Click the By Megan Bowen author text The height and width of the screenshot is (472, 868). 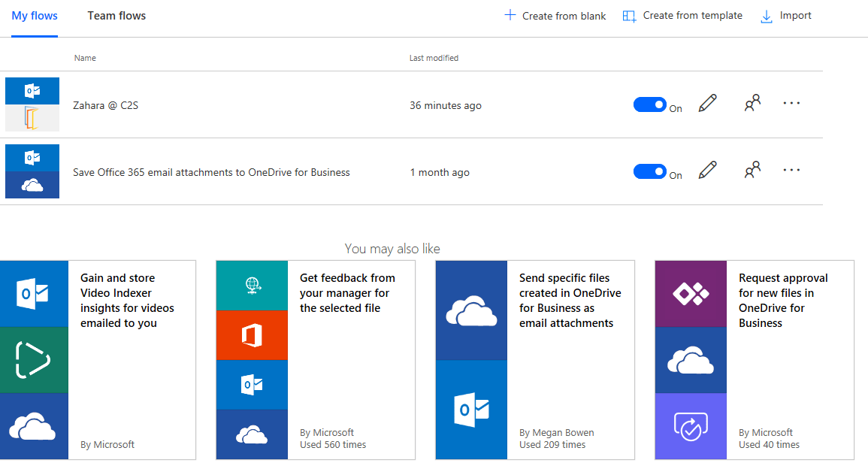tap(556, 433)
